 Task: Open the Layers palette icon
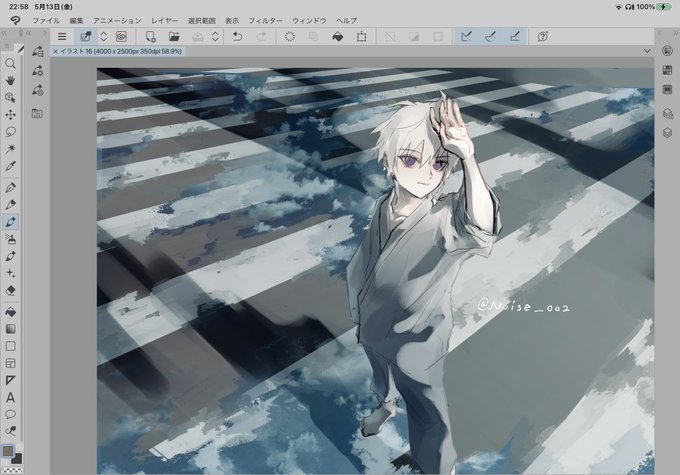click(667, 133)
